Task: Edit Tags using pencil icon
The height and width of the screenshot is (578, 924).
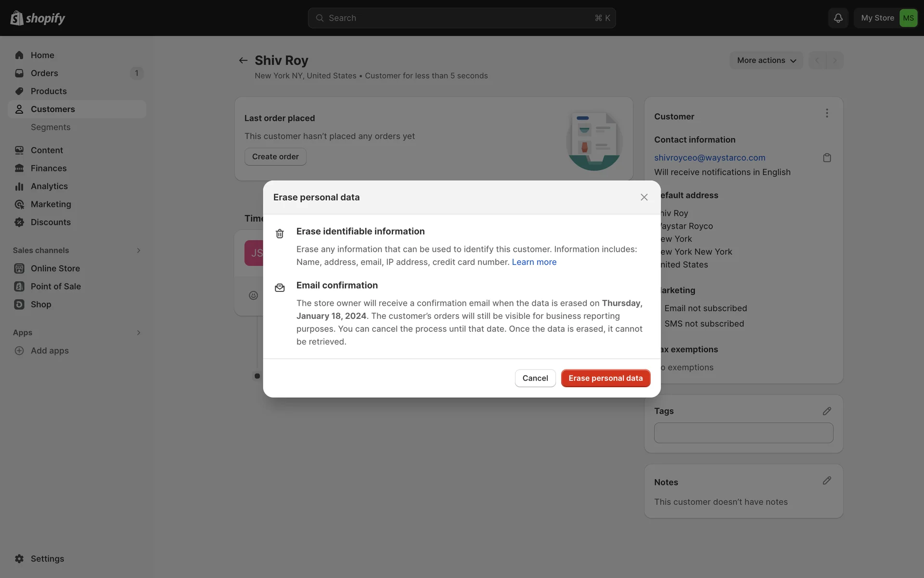Action: coord(827,411)
